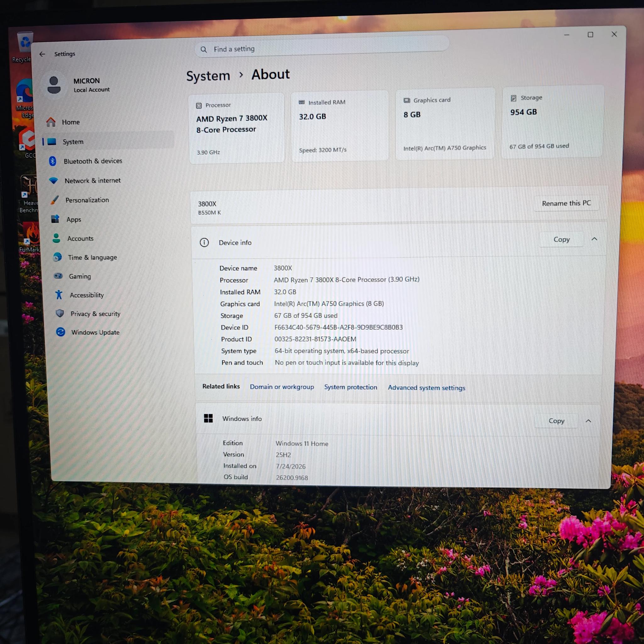The height and width of the screenshot is (644, 644).
Task: Click the Rename this PC button
Action: tap(566, 203)
